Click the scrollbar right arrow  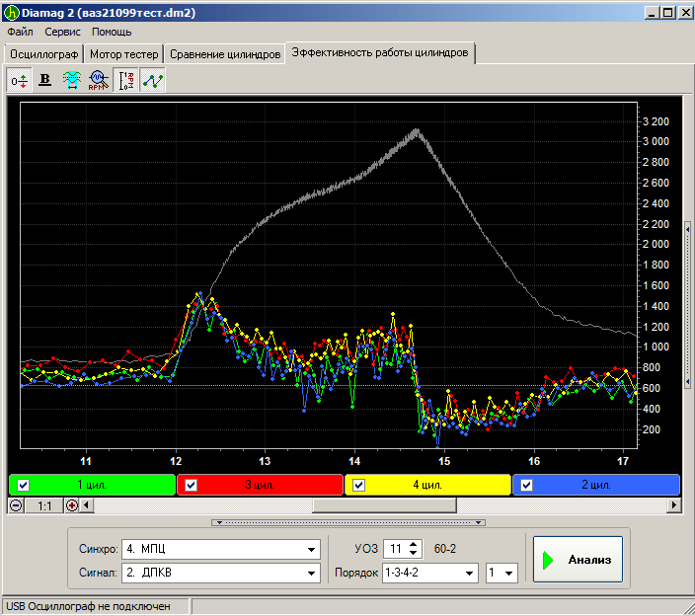tap(674, 505)
